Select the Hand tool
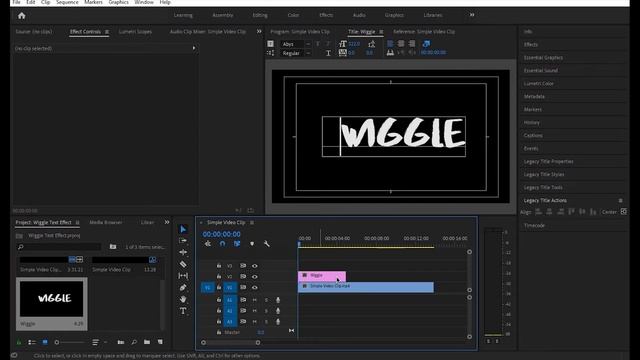 click(x=183, y=299)
